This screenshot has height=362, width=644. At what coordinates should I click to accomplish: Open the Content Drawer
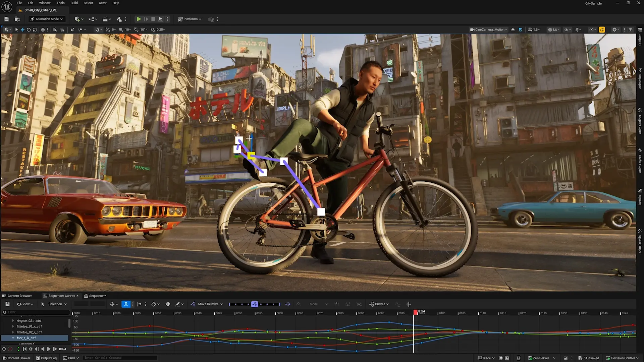(x=16, y=358)
